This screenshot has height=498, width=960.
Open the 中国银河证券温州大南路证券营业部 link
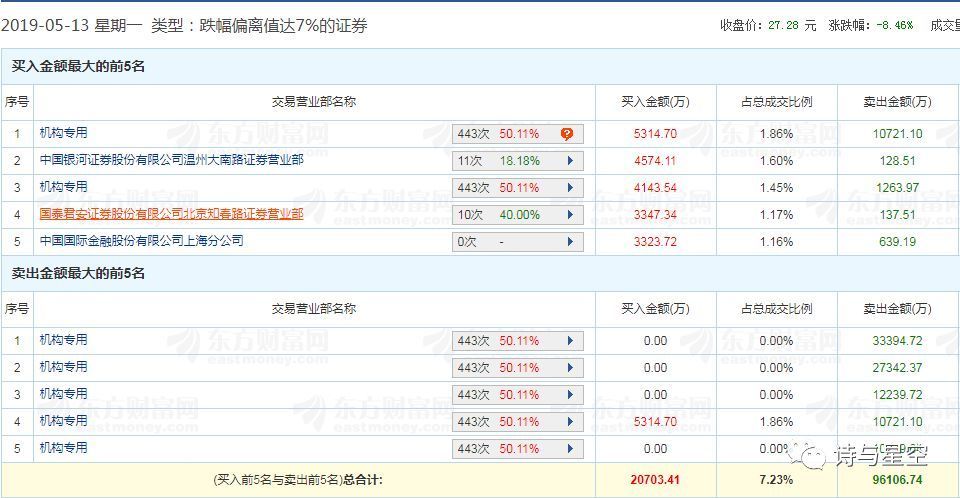171,160
